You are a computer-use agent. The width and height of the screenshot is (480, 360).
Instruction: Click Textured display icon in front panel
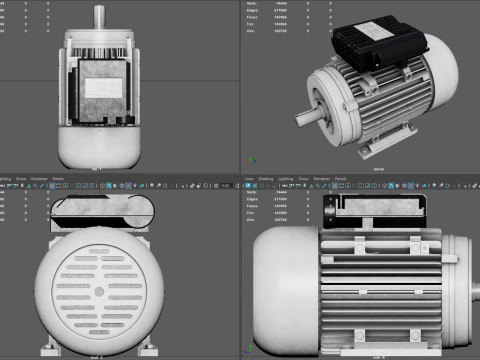click(x=128, y=186)
